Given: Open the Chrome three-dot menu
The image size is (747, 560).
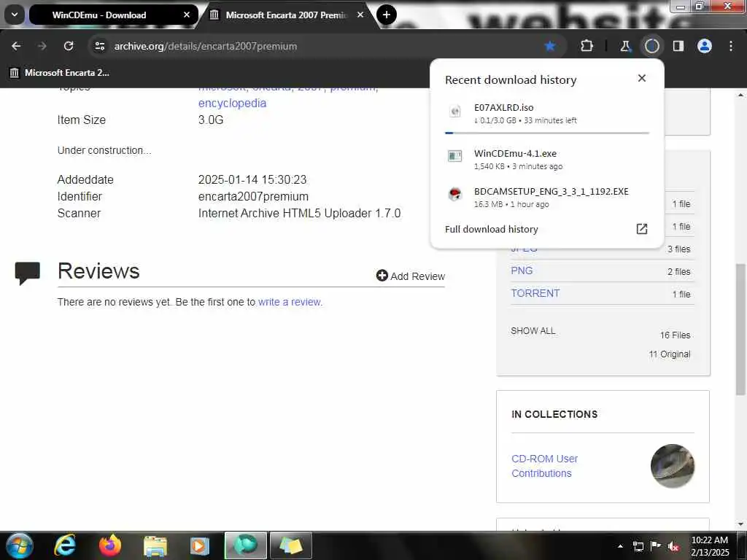Looking at the screenshot, I should pyautogui.click(x=731, y=46).
